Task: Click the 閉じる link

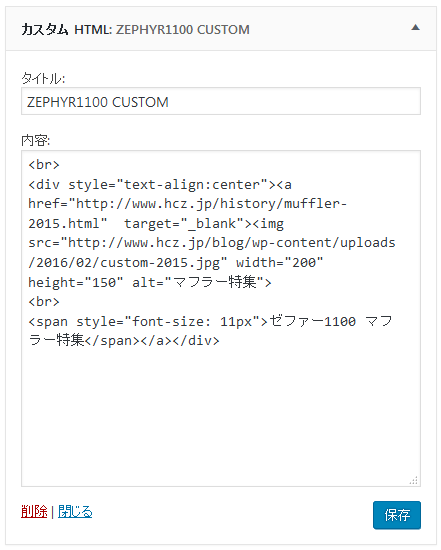Action: click(x=75, y=512)
